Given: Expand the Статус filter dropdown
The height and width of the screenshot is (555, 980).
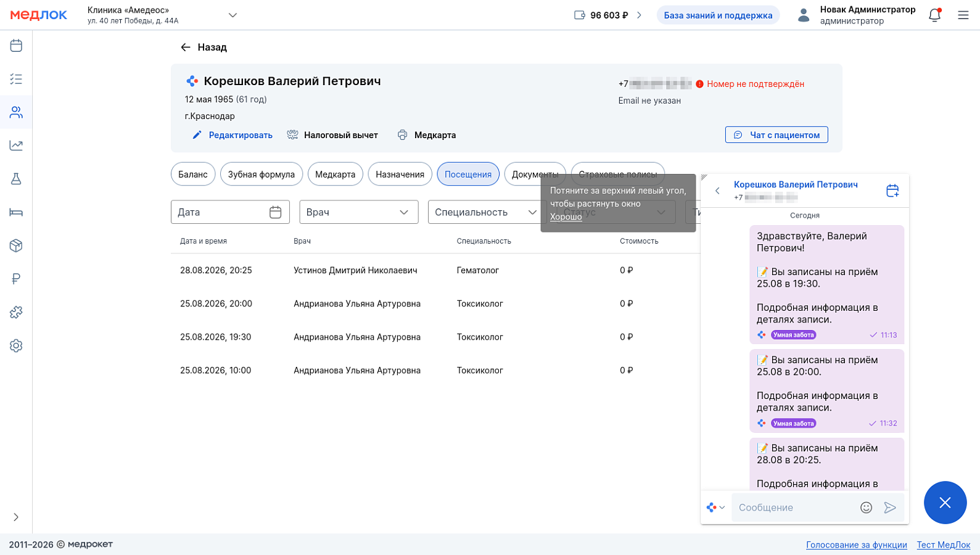Looking at the screenshot, I should click(616, 212).
